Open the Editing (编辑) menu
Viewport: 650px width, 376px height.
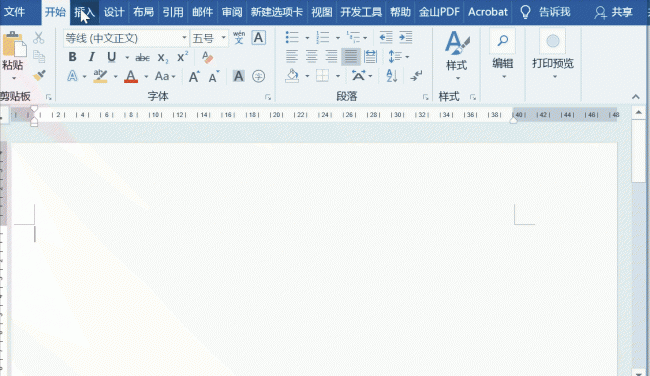point(503,54)
